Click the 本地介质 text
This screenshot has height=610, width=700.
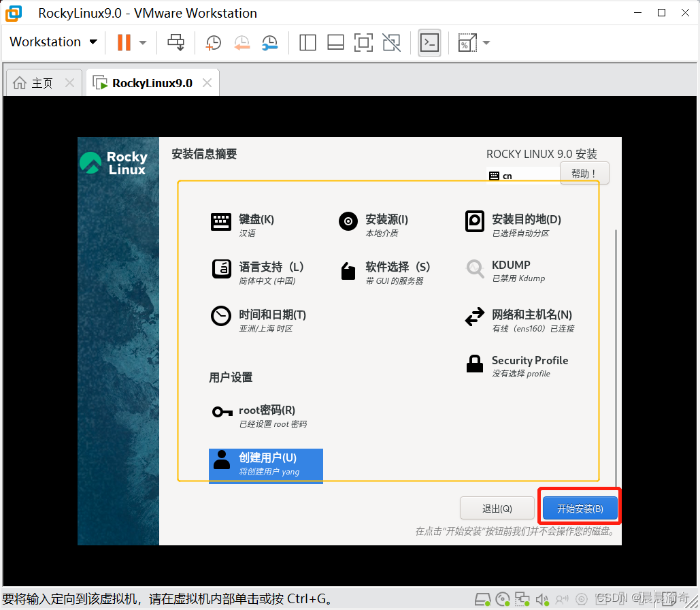[382, 234]
